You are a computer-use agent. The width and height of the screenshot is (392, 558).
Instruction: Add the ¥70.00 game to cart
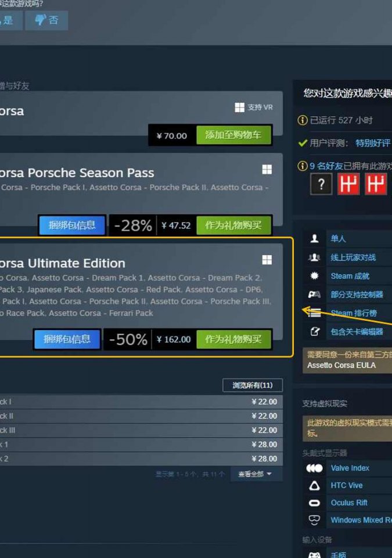coord(233,135)
